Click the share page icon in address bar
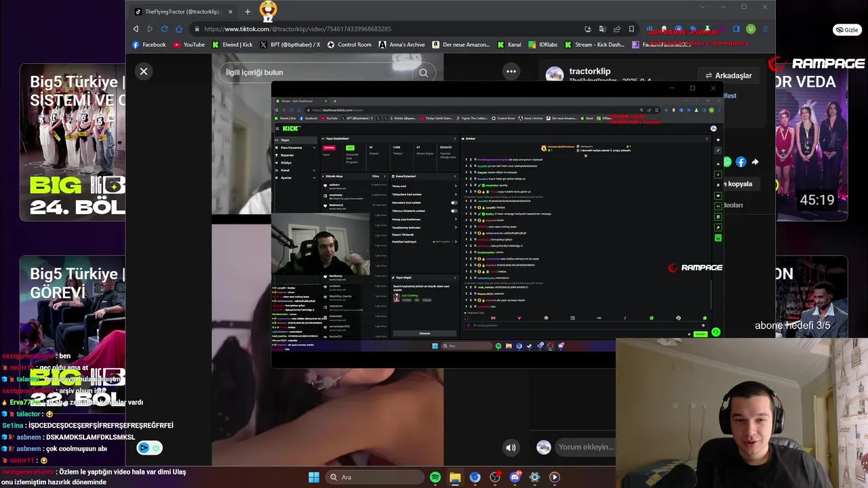Viewport: 868px width, 488px height. [x=617, y=29]
